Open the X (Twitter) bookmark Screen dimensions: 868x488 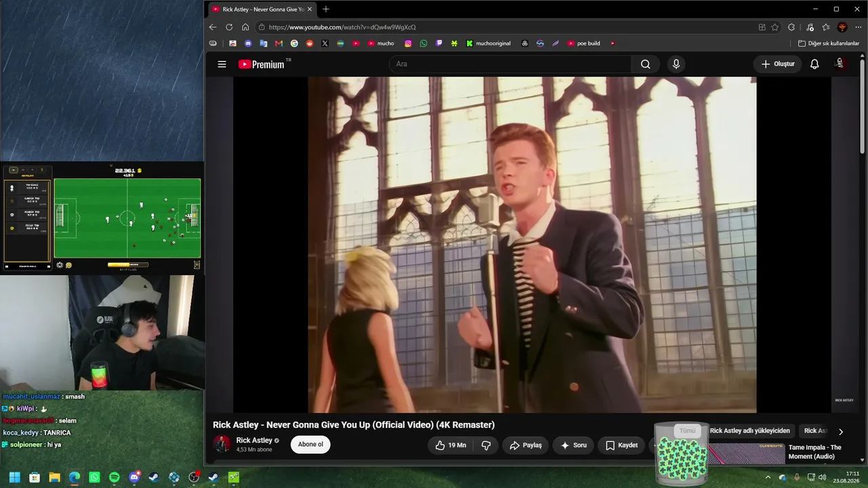click(x=325, y=43)
